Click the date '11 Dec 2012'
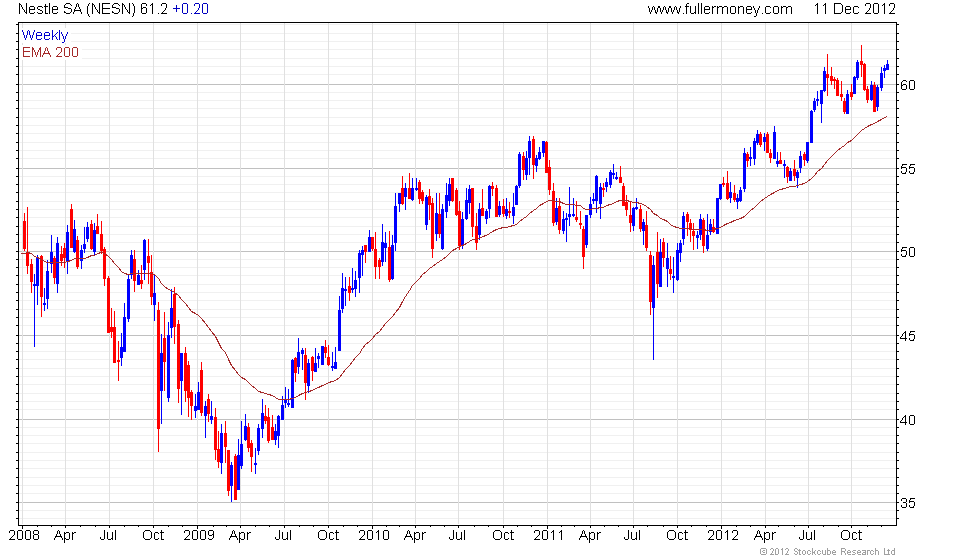 [854, 9]
